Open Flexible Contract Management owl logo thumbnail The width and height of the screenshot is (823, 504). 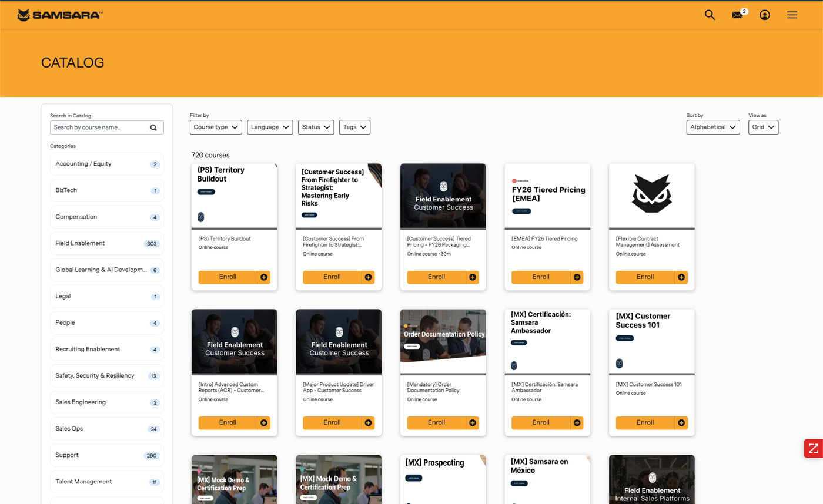(x=652, y=196)
